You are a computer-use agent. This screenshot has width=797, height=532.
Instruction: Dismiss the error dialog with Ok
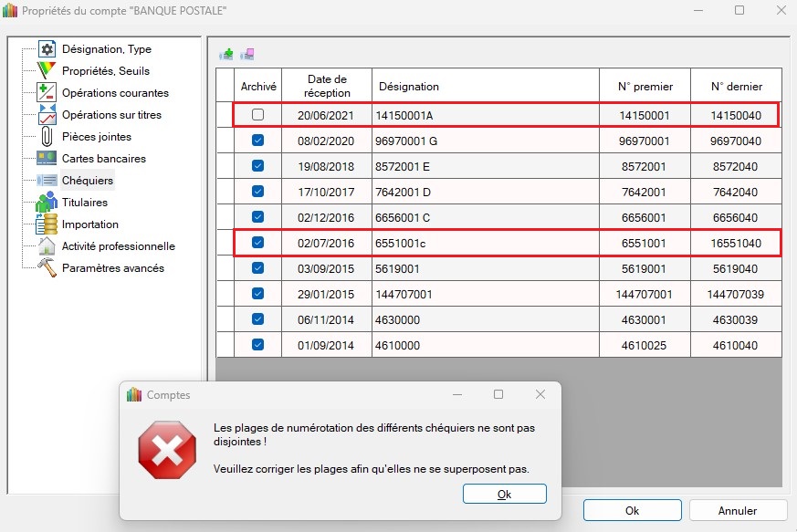click(x=504, y=494)
